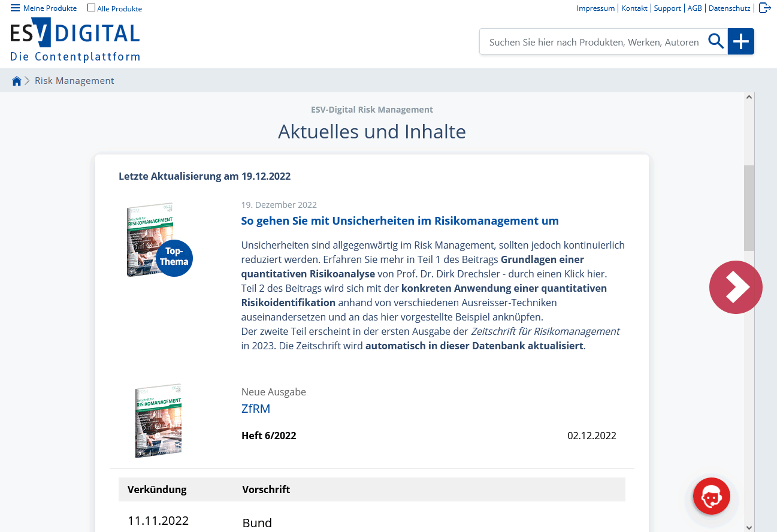Open the Meine Produkte hamburger menu
The width and height of the screenshot is (777, 532).
point(14,8)
